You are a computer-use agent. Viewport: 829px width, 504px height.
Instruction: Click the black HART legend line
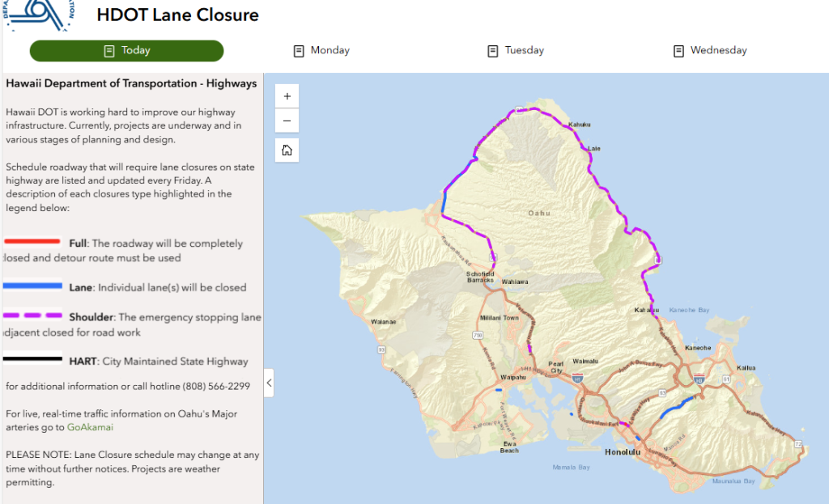coord(32,359)
